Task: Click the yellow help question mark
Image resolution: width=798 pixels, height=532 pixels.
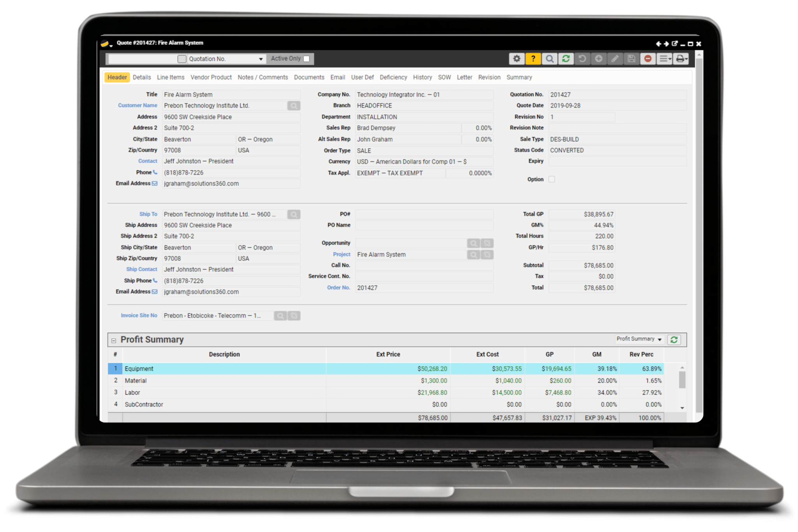Action: [533, 59]
